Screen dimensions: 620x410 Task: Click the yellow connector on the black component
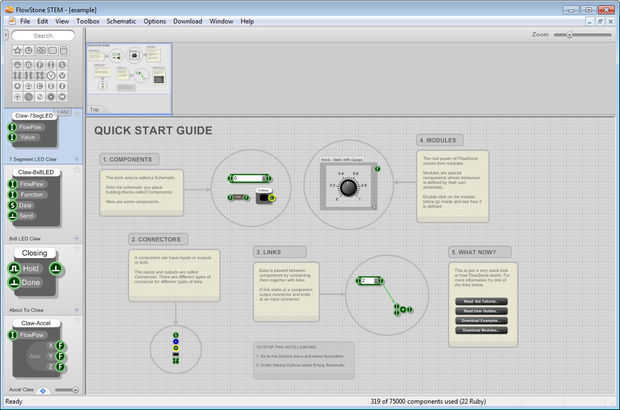(x=272, y=198)
